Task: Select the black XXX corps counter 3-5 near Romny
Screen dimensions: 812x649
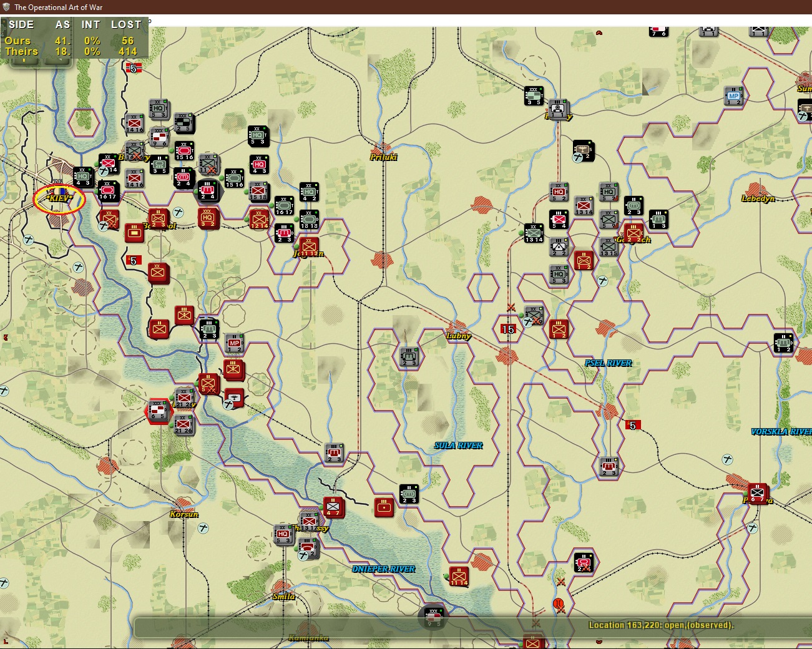Action: pyautogui.click(x=534, y=96)
